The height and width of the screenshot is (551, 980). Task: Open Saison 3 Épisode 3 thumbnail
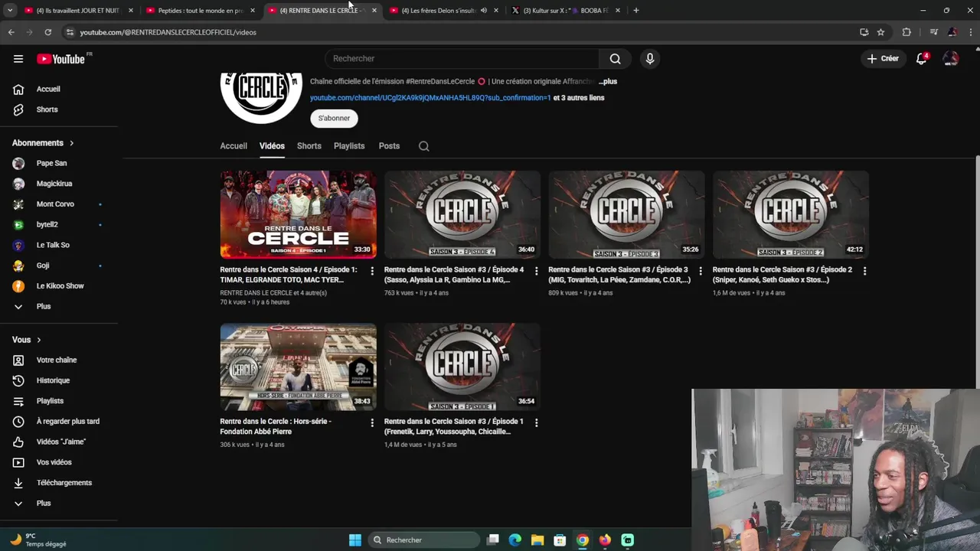point(626,214)
